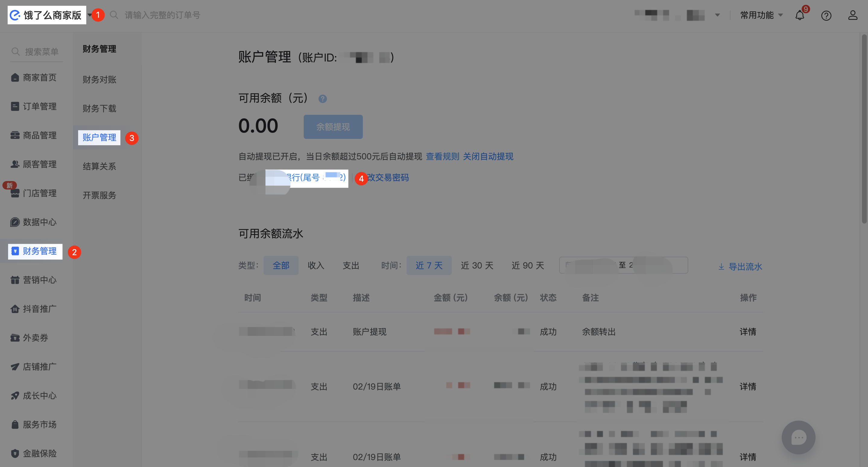Screen dimensions: 868x467
Task: Open 金融保险 in the sidebar
Action: (39, 453)
